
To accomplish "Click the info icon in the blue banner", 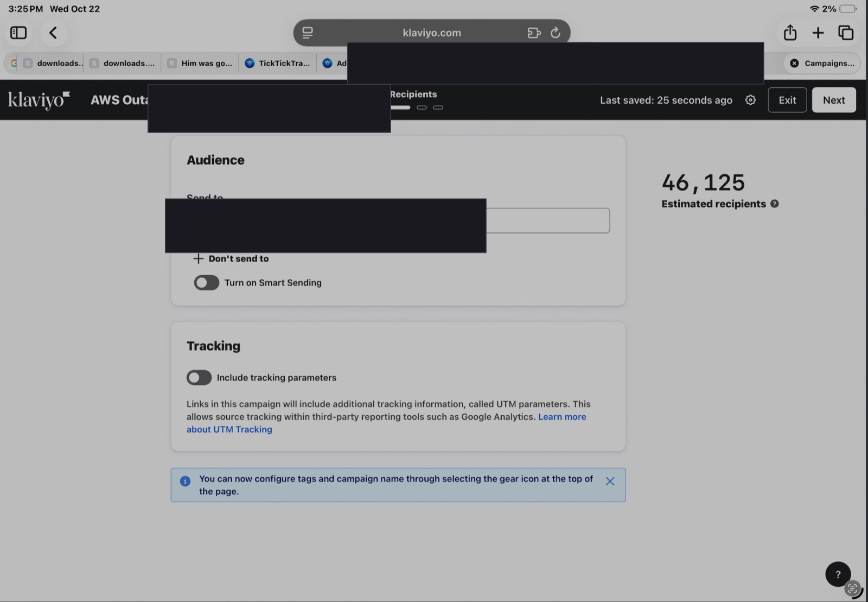I will [185, 481].
